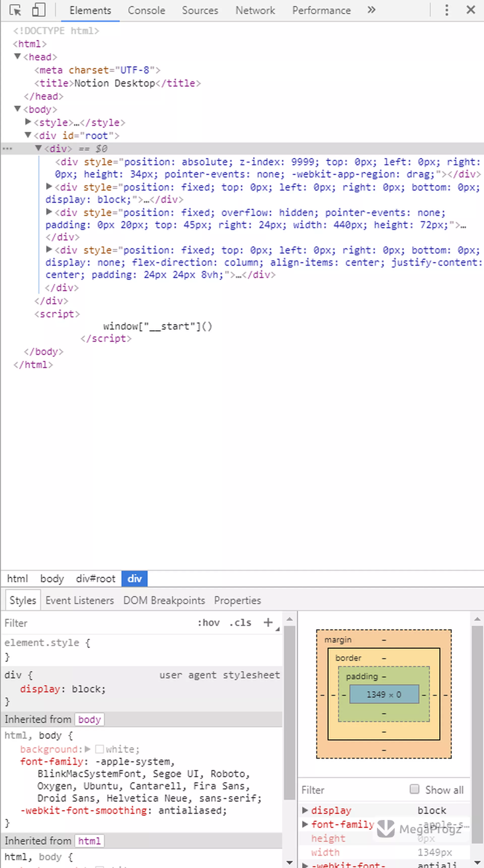Screen dimensions: 484x868
Task: Switch to the Elements tab
Action: (x=90, y=10)
